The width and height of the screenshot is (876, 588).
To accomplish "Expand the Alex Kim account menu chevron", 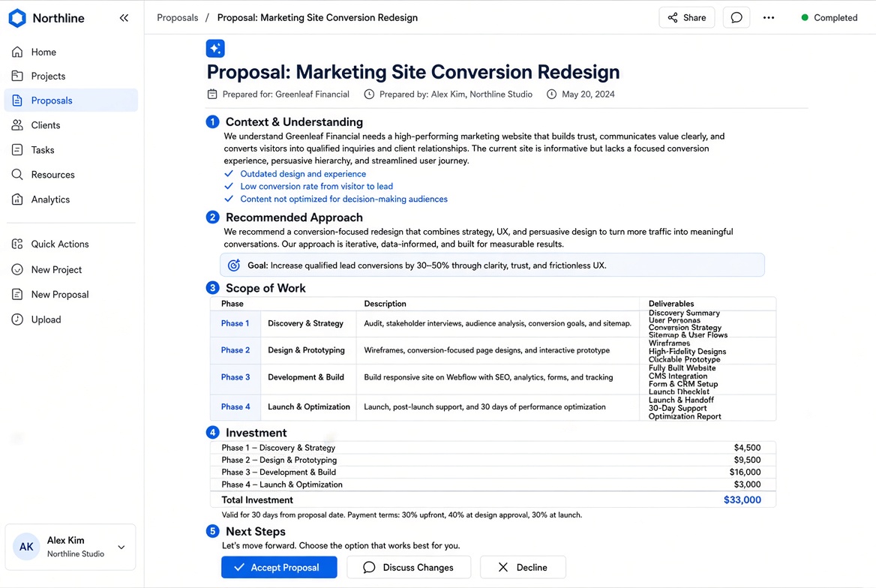I will click(x=121, y=547).
